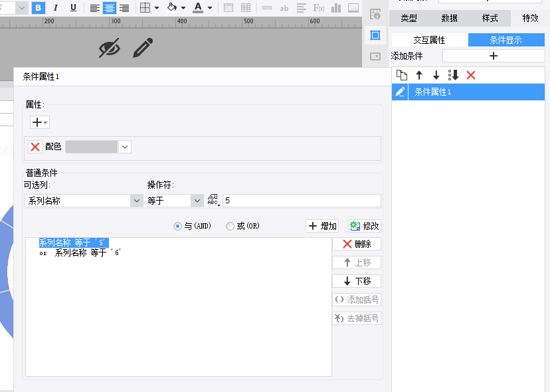Image resolution: width=550 pixels, height=392 pixels.
Task: Toggle bold formatting
Action: pyautogui.click(x=39, y=8)
